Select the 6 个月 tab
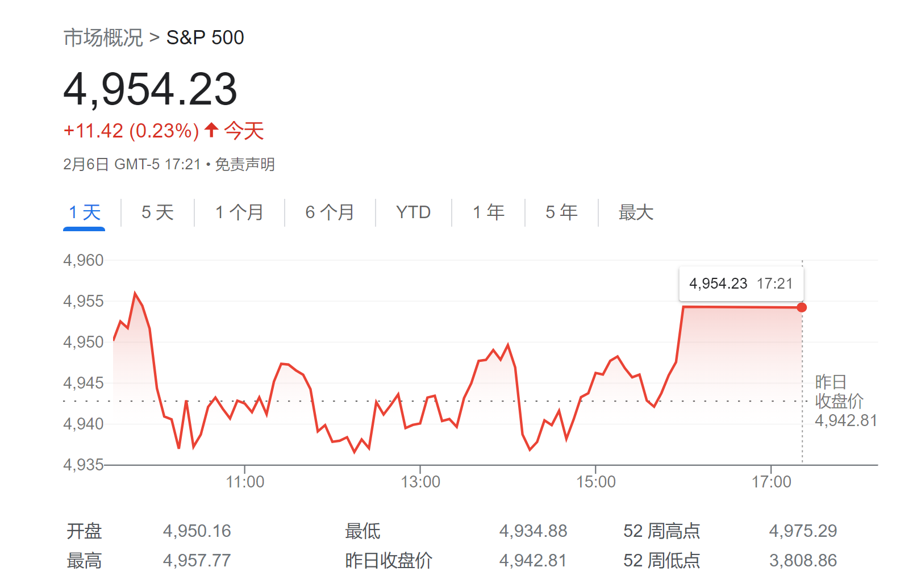This screenshot has height=588, width=921. [330, 212]
